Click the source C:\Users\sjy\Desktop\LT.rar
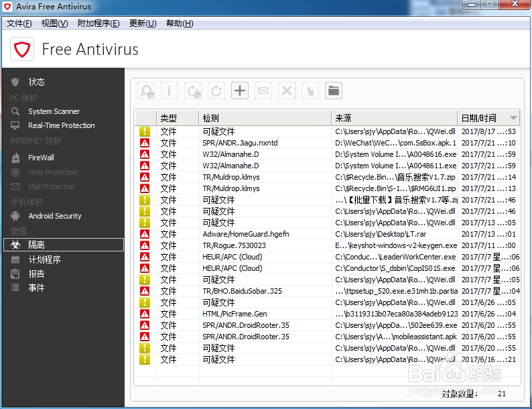The image size is (532, 409). pyautogui.click(x=381, y=234)
